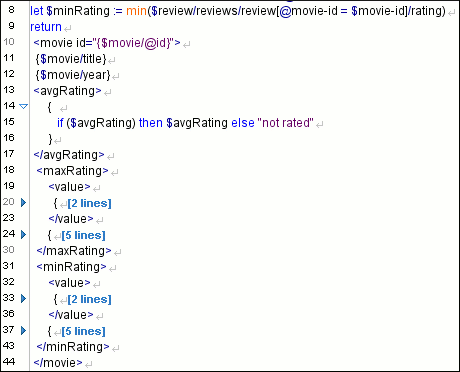Screen dimensions: 460x372
Task: Click line number 44 in the gutter
Action: tap(9, 362)
